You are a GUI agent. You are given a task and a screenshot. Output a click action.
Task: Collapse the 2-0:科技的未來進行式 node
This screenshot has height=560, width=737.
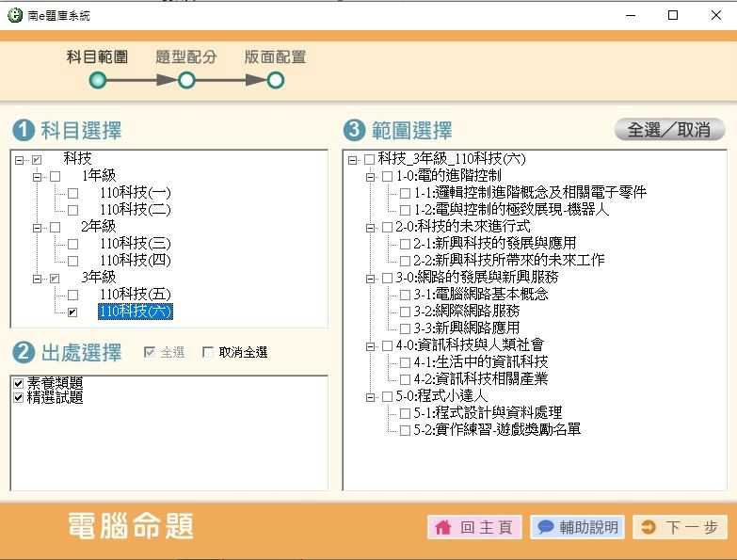(x=370, y=228)
